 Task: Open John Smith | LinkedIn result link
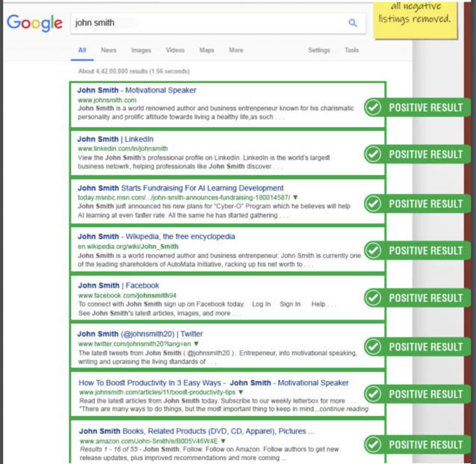(x=116, y=139)
